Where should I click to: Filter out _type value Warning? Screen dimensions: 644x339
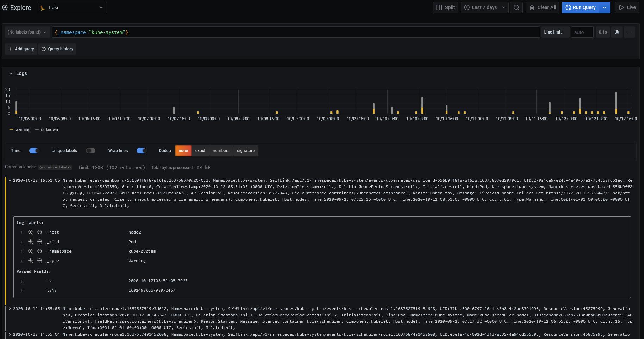(x=40, y=261)
